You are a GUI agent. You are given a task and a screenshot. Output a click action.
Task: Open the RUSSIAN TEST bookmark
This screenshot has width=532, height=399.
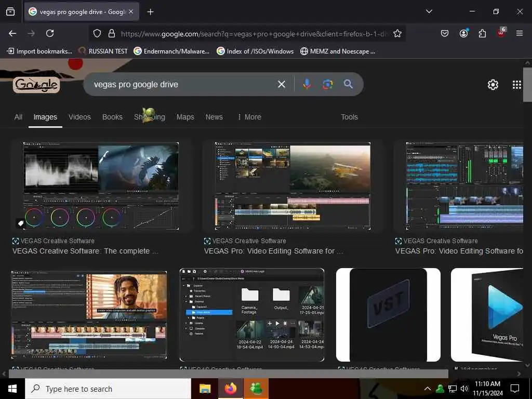pos(103,51)
